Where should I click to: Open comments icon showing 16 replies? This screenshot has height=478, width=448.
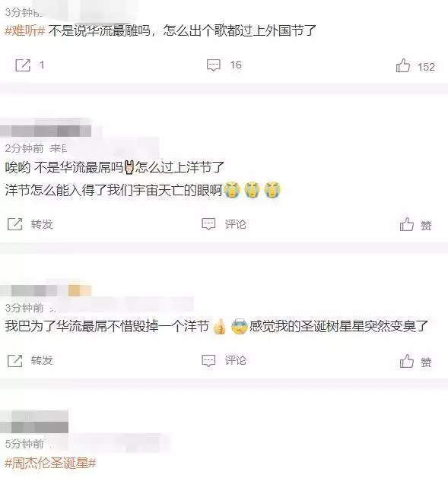coord(213,65)
